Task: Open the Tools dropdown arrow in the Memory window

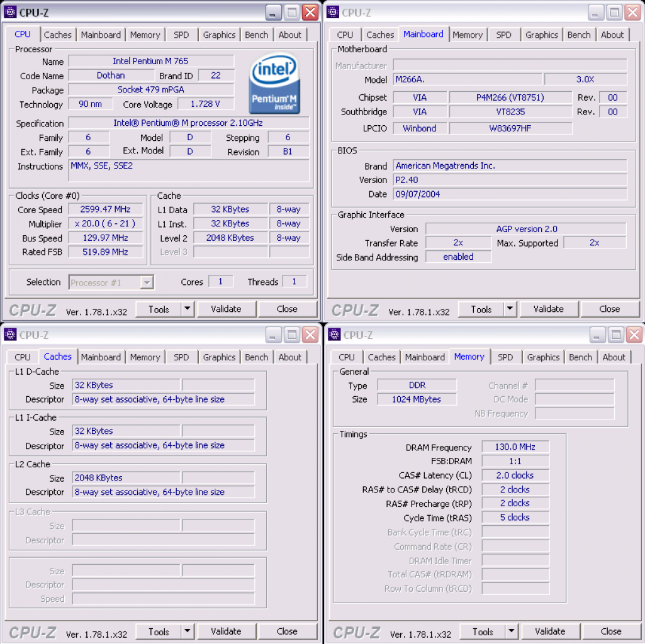Action: click(x=512, y=631)
